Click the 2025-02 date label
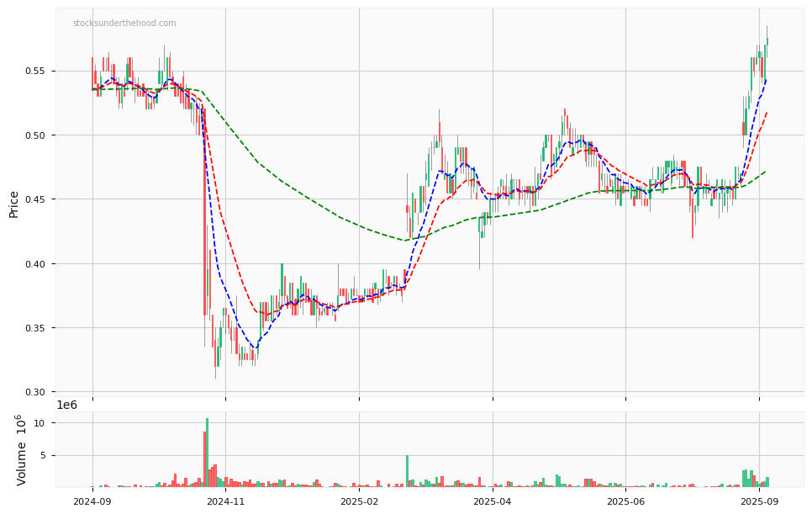 point(360,501)
